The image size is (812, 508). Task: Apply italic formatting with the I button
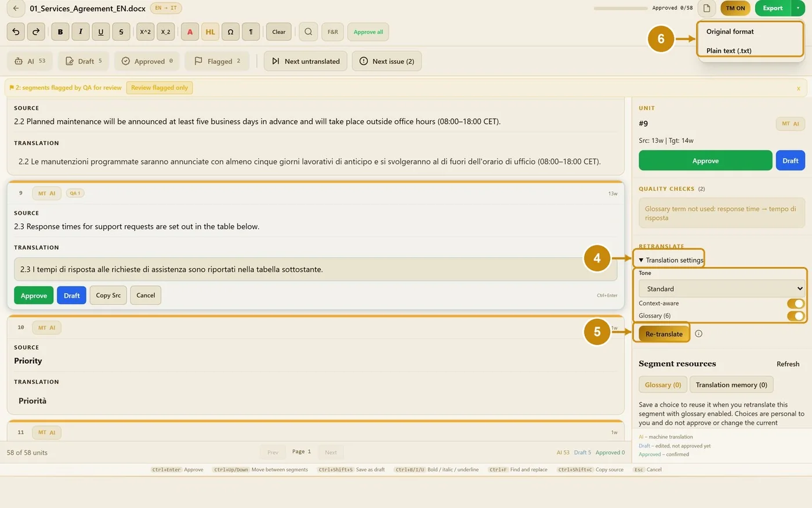[x=81, y=32]
